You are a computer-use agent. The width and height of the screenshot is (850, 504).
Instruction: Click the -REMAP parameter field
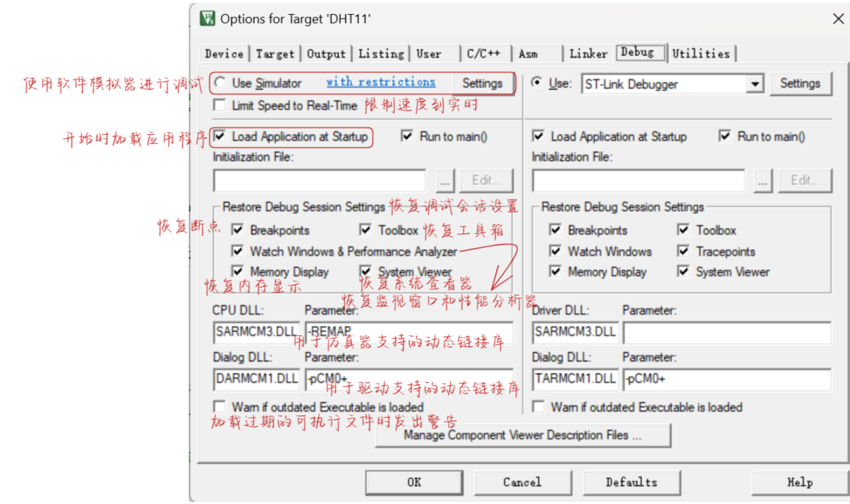click(x=409, y=333)
